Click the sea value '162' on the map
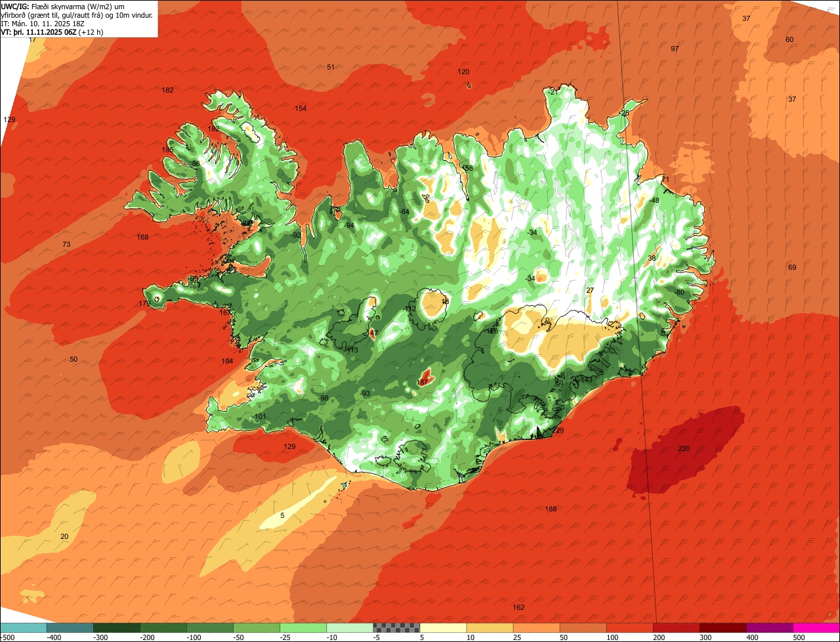 tap(518, 607)
